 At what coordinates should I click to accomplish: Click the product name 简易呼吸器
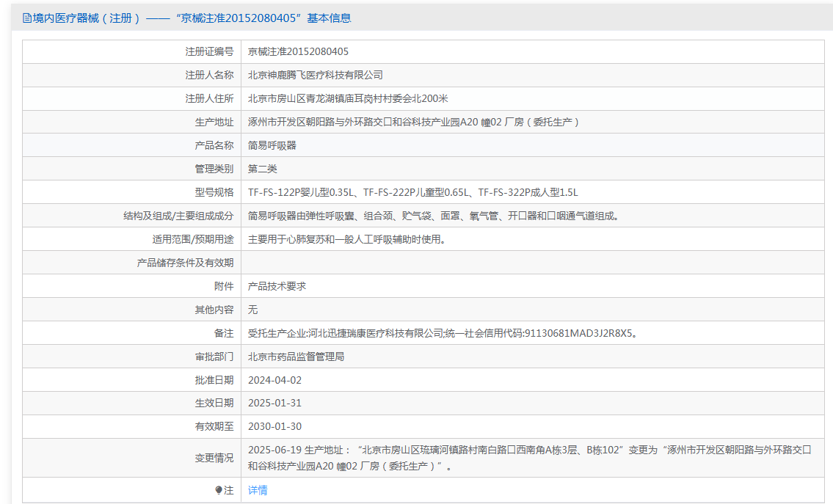tap(272, 145)
